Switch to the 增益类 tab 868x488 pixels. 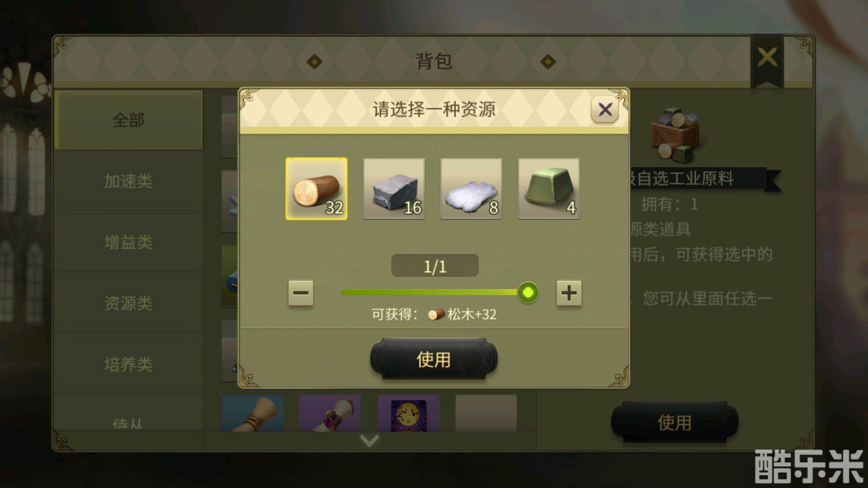(x=128, y=242)
